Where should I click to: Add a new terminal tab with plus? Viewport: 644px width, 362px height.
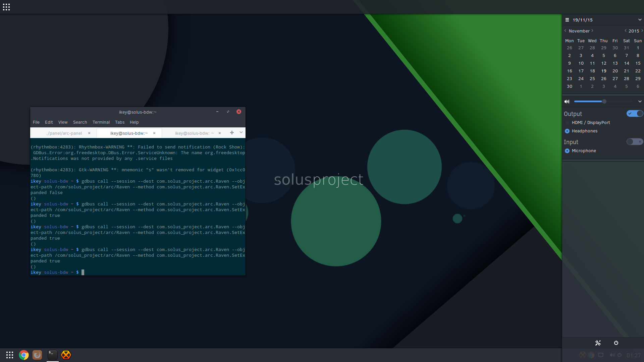[x=232, y=133]
